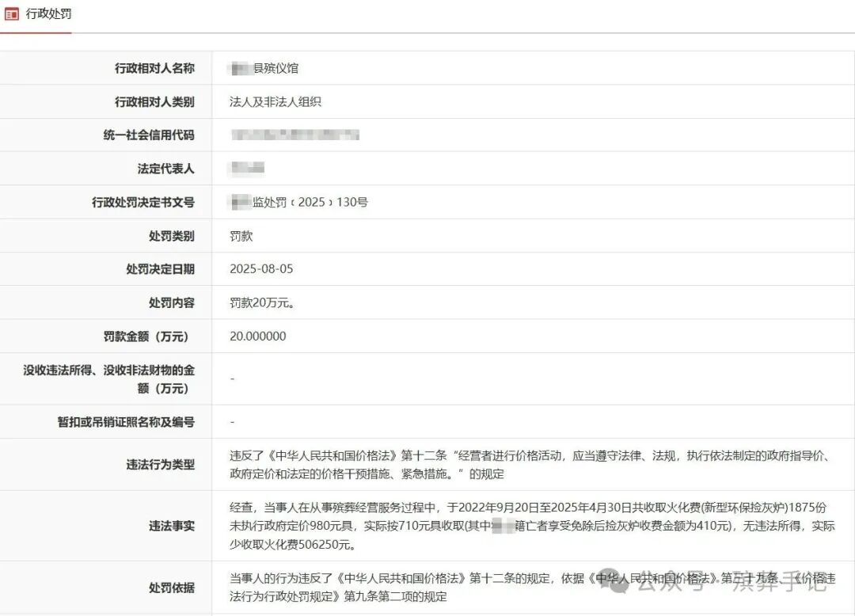Image resolution: width=855 pixels, height=616 pixels.
Task: Click the penalty date 2025-08-05
Action: [x=261, y=269]
